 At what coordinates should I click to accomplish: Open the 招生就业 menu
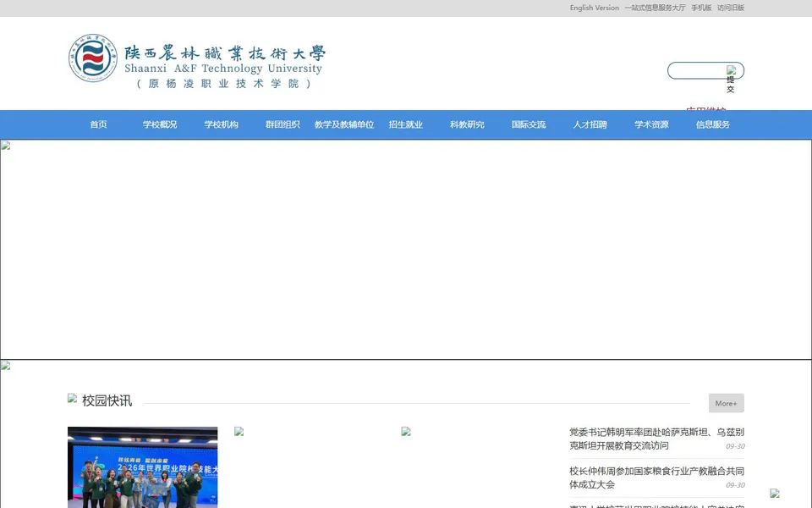tap(405, 124)
